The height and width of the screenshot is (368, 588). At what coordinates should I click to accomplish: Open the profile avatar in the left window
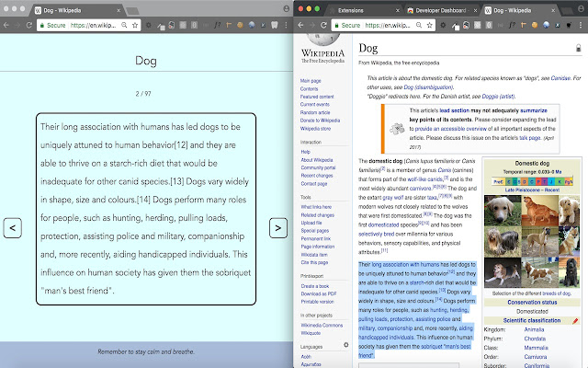click(286, 8)
